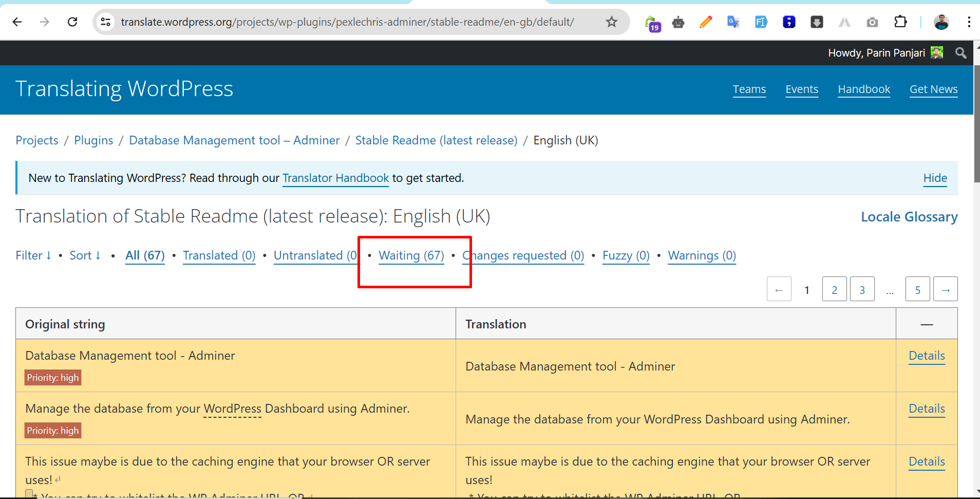Open Details for Manage the database row
The image size is (980, 499).
tap(927, 409)
